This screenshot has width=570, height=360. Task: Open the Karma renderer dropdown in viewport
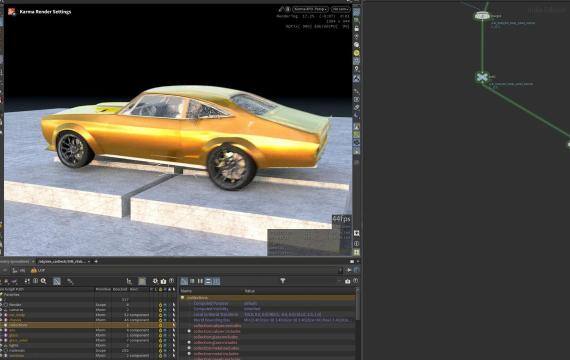(310, 9)
